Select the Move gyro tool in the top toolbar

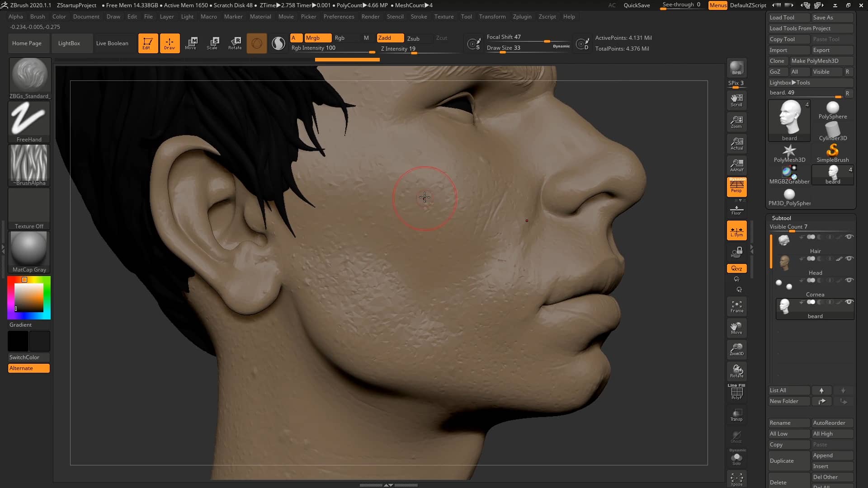191,43
